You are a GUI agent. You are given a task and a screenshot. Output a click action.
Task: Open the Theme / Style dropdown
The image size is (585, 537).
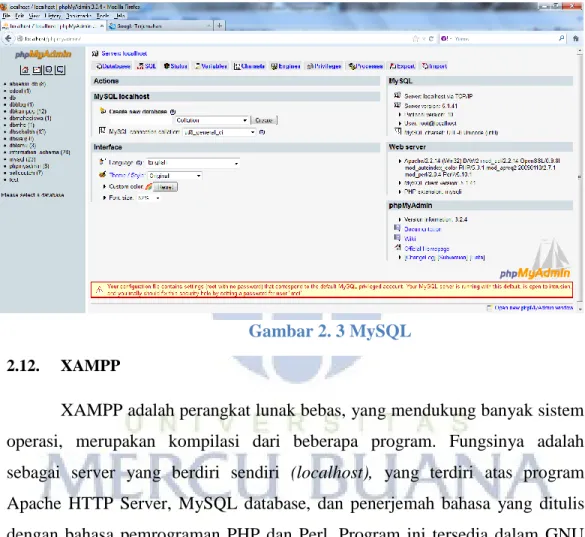tap(175, 175)
